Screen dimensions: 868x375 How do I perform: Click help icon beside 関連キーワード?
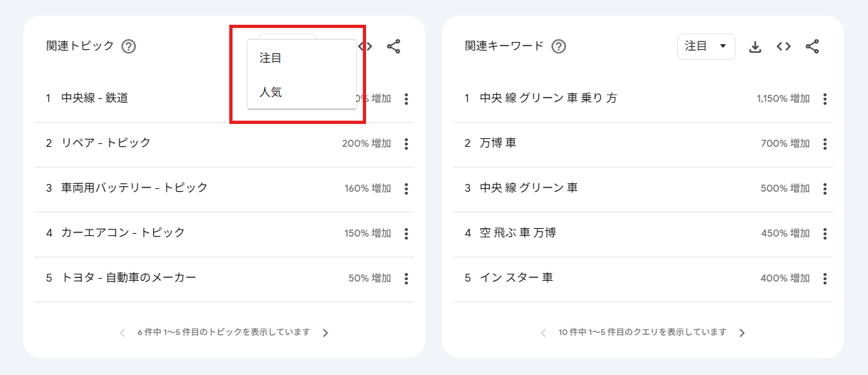point(559,46)
